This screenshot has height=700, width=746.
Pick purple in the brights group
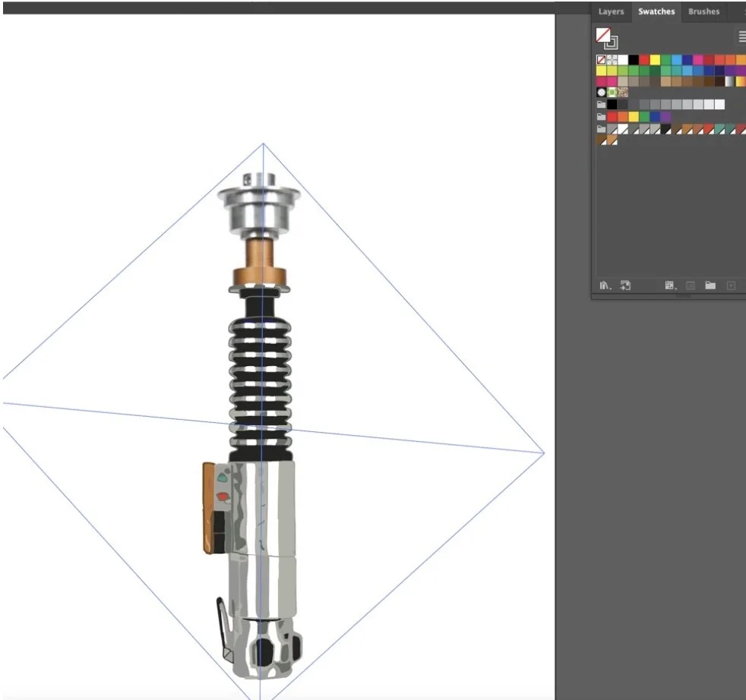click(665, 117)
